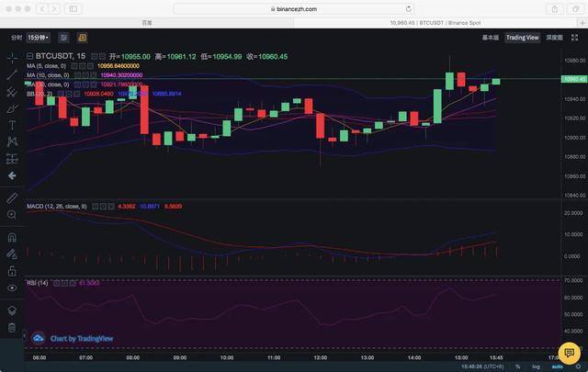Hide the MA (5, close, 0) indicator
Screen dimensions: 588x372
click(74, 66)
